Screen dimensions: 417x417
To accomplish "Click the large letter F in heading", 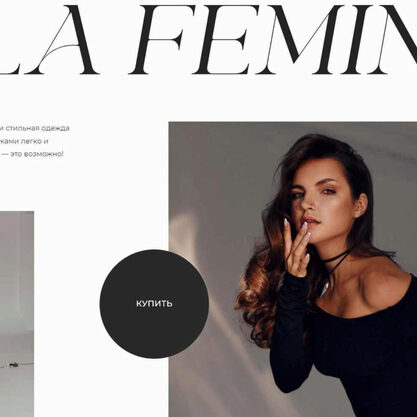I will tap(158, 40).
